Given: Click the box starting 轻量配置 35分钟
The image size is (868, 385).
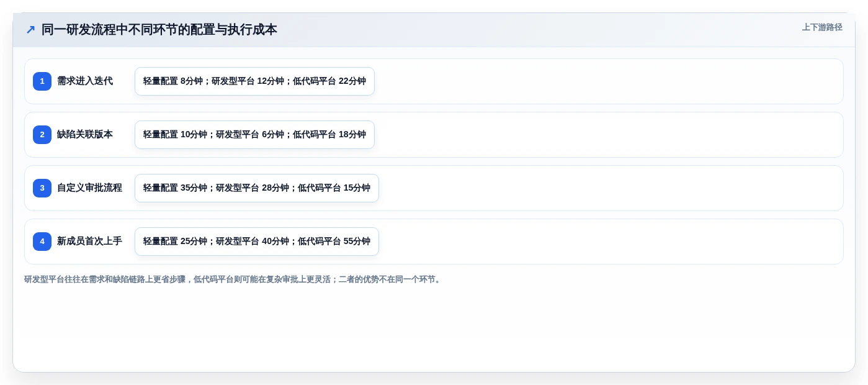Looking at the screenshot, I should click(257, 188).
